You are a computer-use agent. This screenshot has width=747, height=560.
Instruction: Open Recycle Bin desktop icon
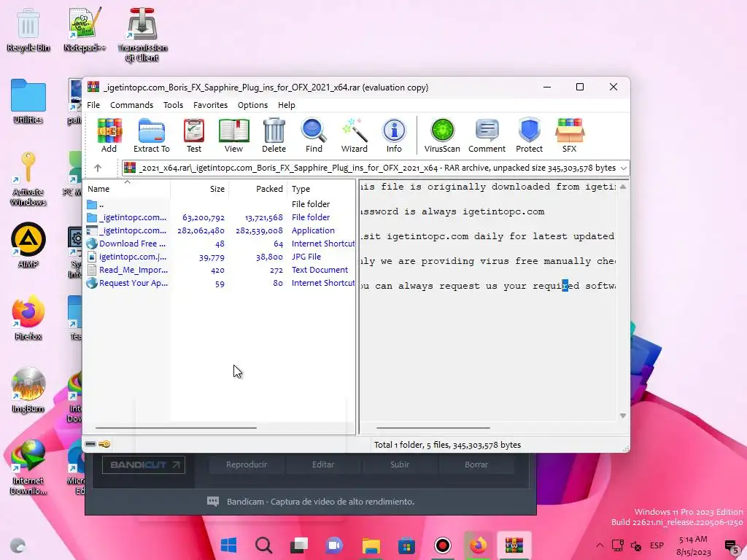(x=28, y=29)
